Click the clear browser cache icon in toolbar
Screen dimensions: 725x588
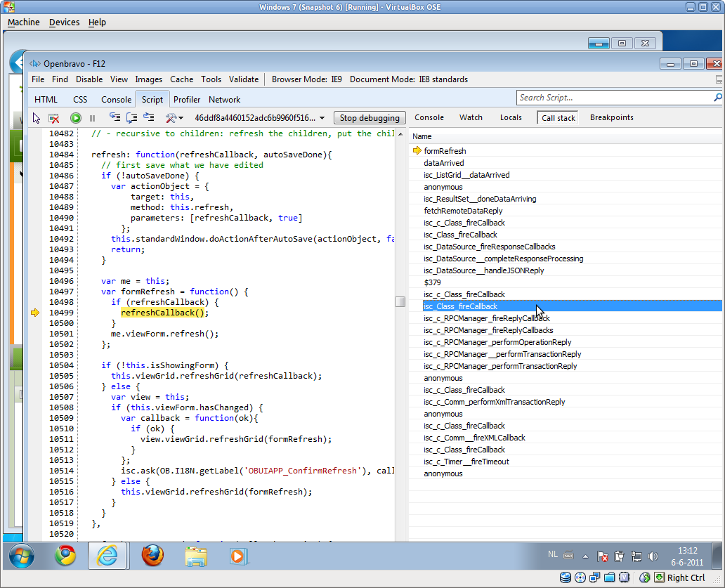pyautogui.click(x=53, y=118)
